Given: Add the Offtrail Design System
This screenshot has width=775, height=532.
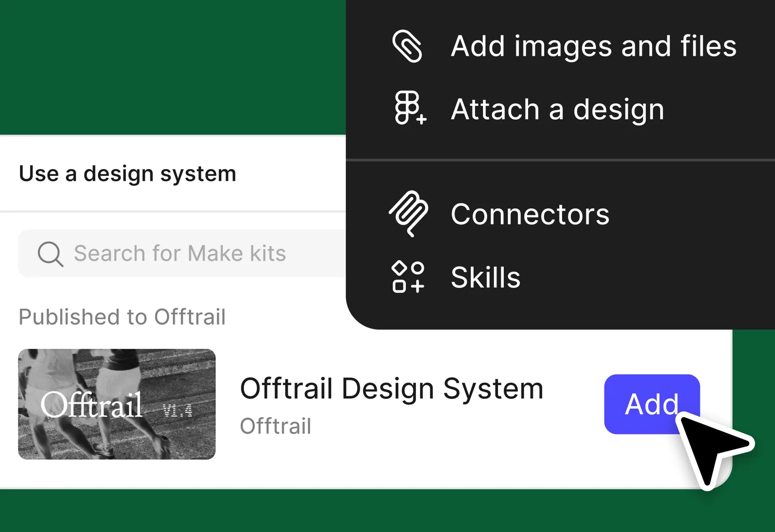Looking at the screenshot, I should [651, 404].
